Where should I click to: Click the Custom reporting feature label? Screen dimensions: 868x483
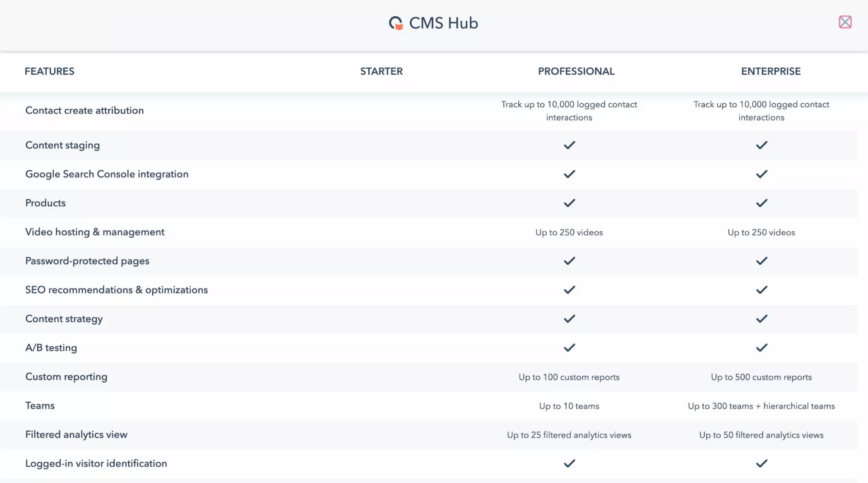point(66,377)
